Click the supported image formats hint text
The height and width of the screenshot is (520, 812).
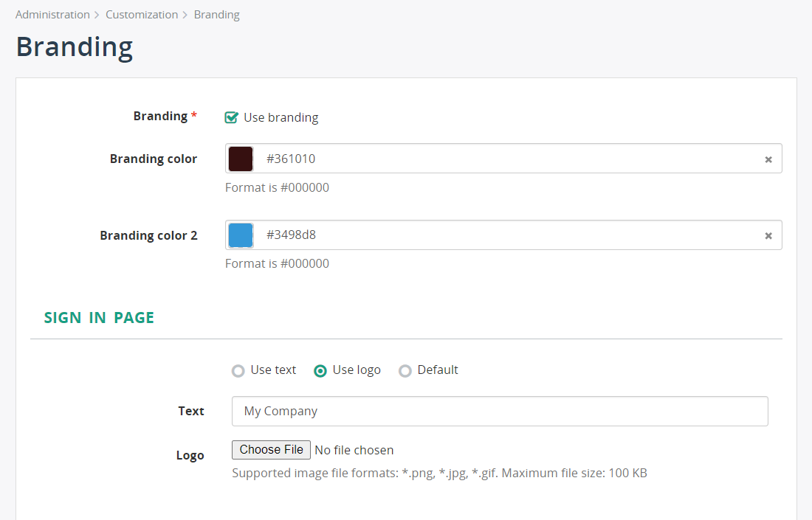[x=440, y=473]
